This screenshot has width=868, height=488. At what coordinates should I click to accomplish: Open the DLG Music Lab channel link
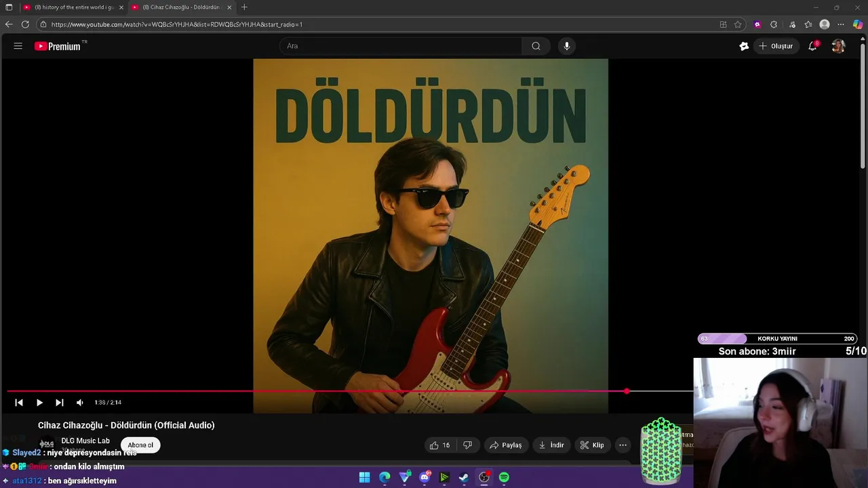(85, 441)
